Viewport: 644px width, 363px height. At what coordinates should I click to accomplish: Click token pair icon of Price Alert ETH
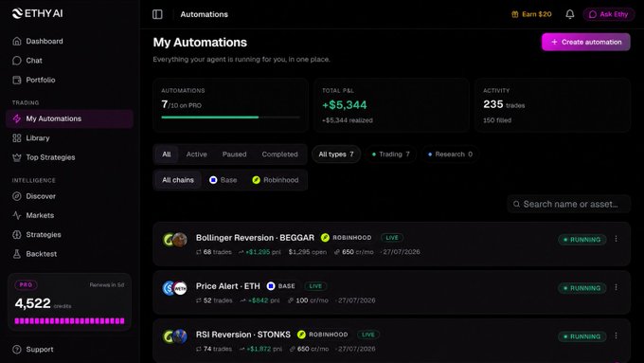point(175,288)
